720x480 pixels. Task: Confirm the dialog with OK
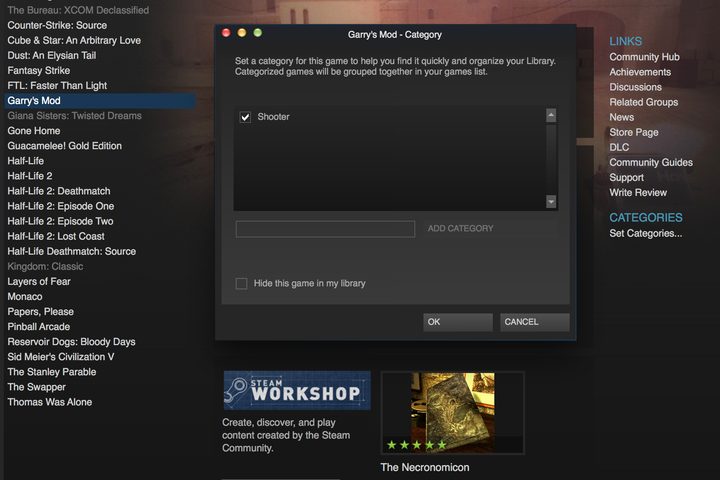pyautogui.click(x=458, y=322)
